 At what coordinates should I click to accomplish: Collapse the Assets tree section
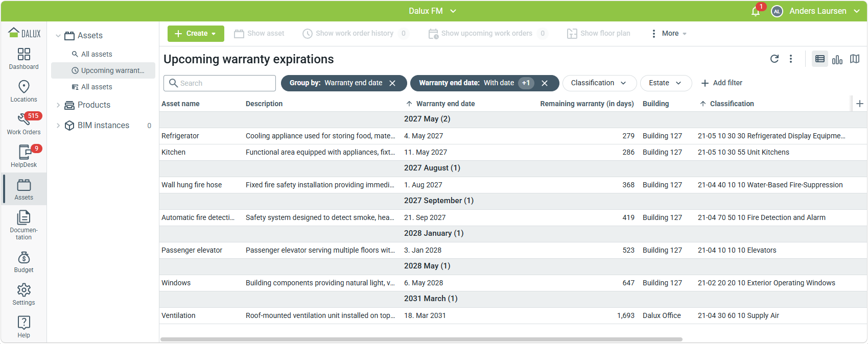(58, 36)
